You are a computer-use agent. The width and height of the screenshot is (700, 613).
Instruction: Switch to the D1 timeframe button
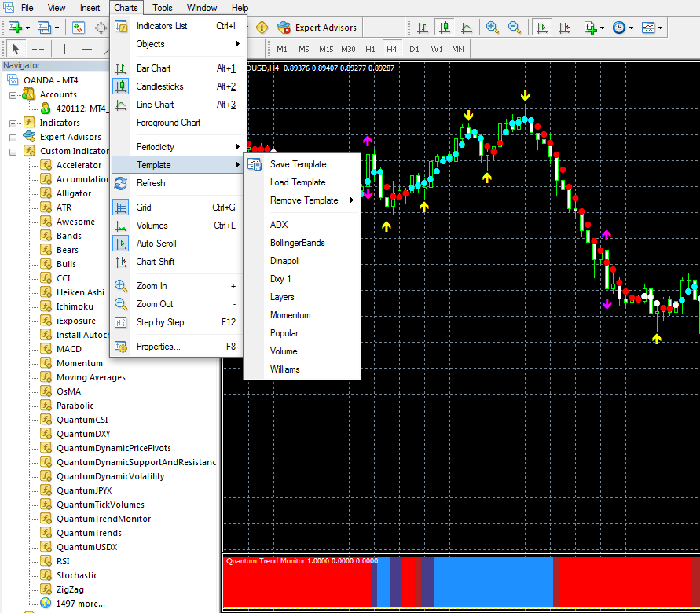414,49
